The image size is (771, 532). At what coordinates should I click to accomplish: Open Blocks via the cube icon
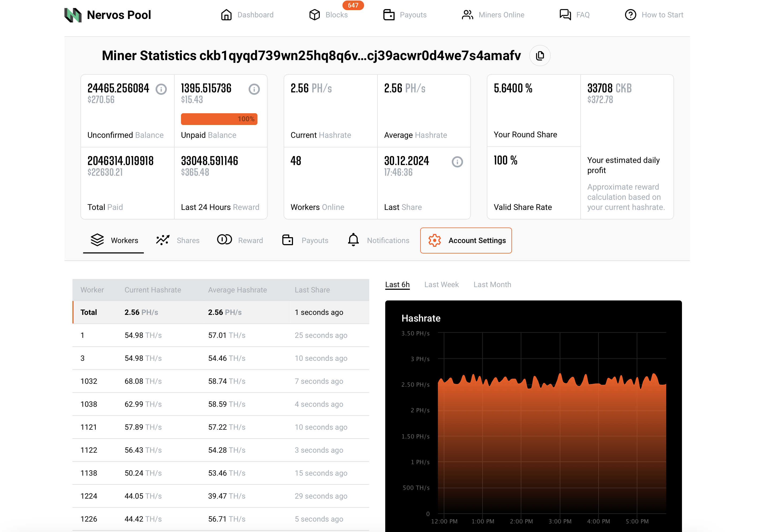[x=314, y=15]
